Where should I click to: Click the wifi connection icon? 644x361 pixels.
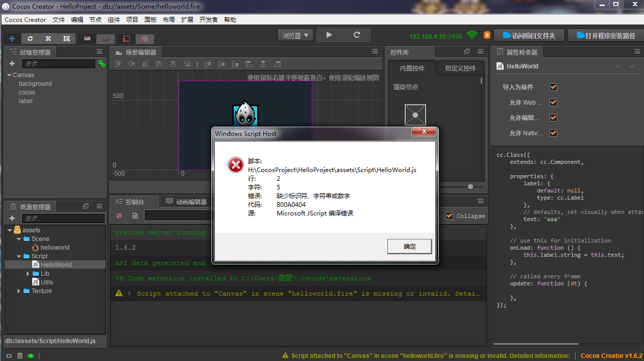pyautogui.click(x=472, y=35)
